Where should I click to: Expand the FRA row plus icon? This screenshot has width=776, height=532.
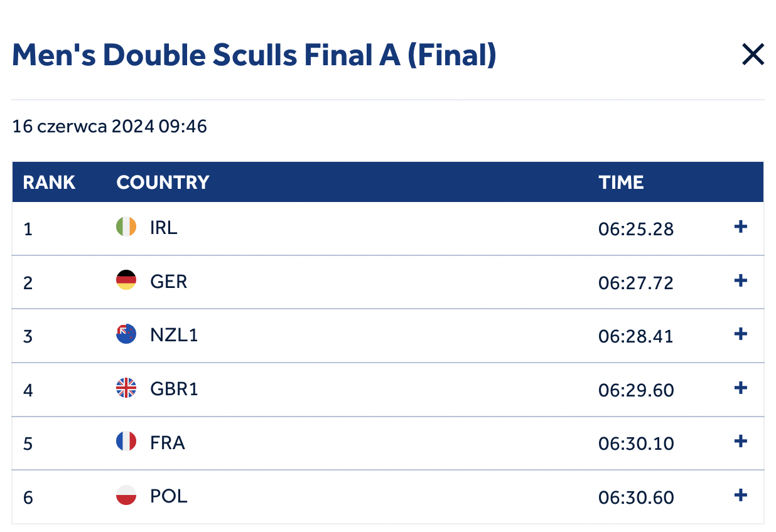pos(741,442)
